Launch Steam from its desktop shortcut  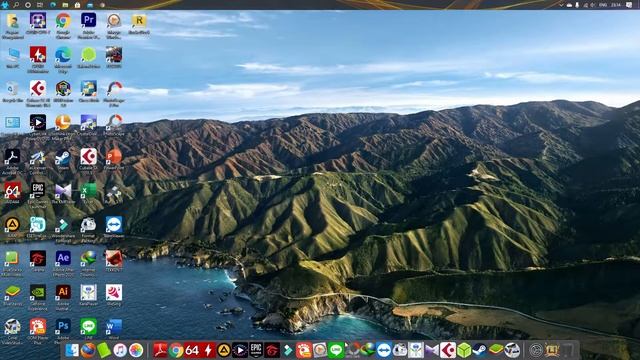[x=63, y=156]
